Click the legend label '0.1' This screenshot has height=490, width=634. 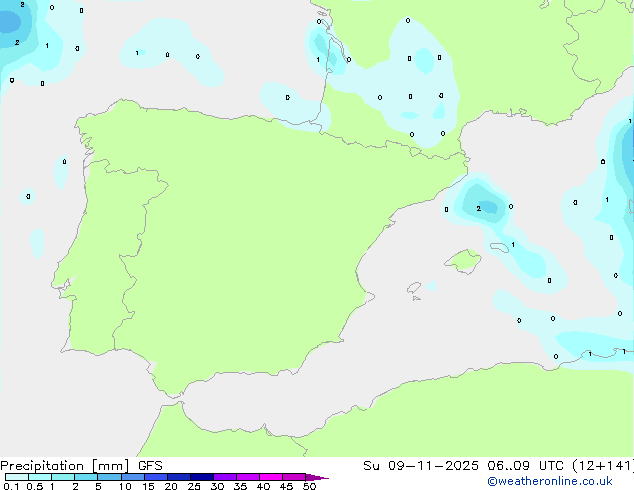tap(11, 486)
